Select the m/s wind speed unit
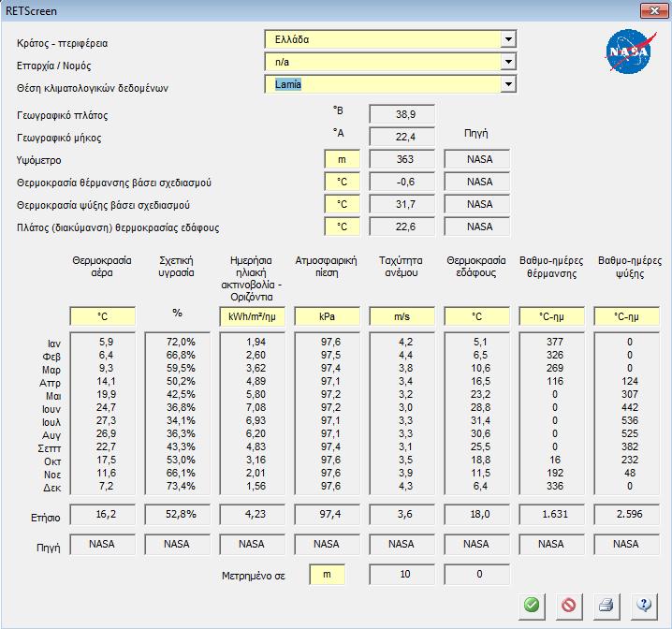Screen dimensions: 672x629 (402, 316)
